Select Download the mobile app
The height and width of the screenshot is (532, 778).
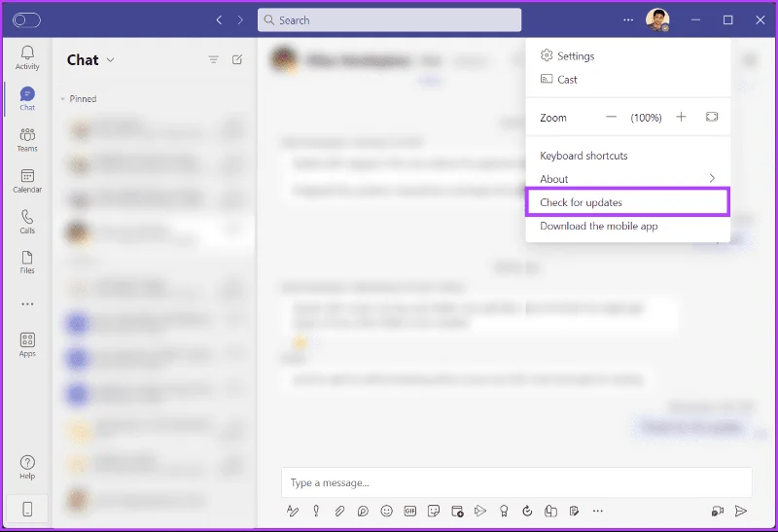coord(627,226)
